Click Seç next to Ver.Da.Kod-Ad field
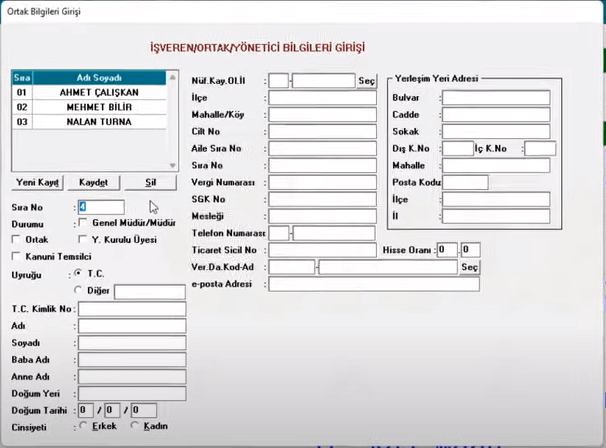The width and height of the screenshot is (606, 448). coord(470,267)
